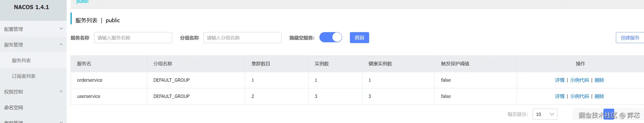Open 详情 for orderservice

(x=560, y=80)
